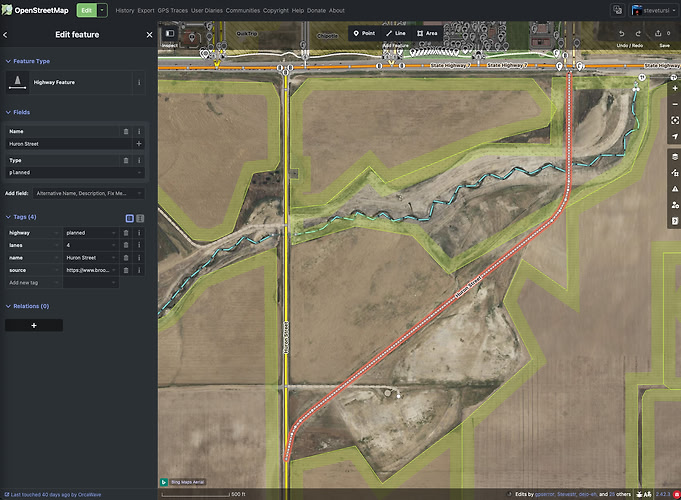
Task: Open the Issues panel
Action: coord(674,189)
